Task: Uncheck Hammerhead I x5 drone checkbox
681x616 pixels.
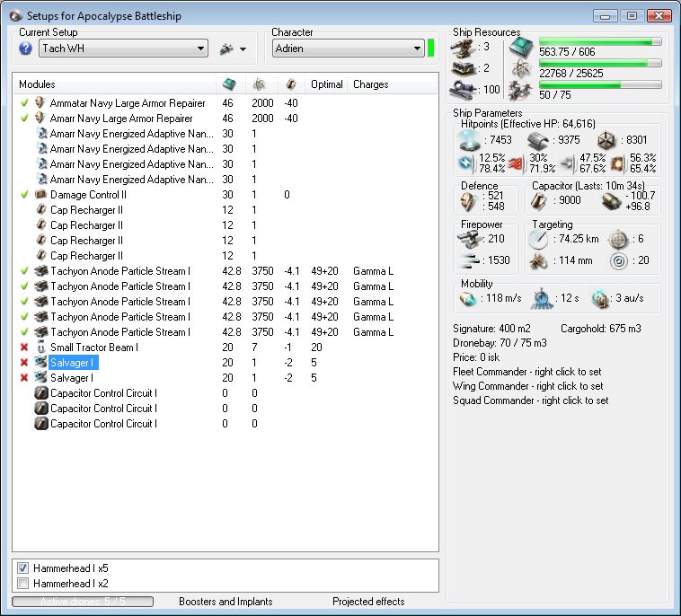Action: [23, 568]
